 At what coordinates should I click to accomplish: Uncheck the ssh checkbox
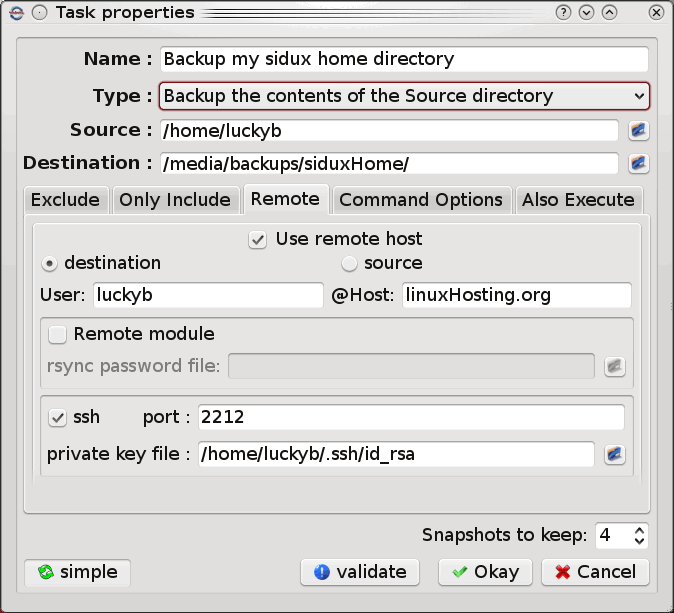[x=58, y=417]
